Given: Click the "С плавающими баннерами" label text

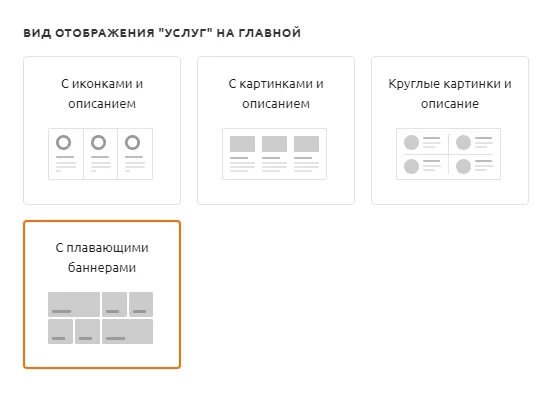Looking at the screenshot, I should [102, 258].
